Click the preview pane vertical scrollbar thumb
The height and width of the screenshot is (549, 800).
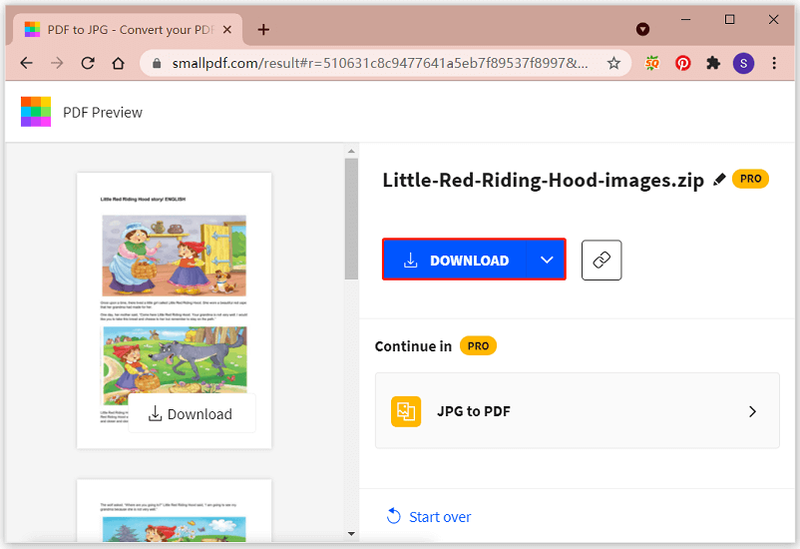[x=351, y=219]
